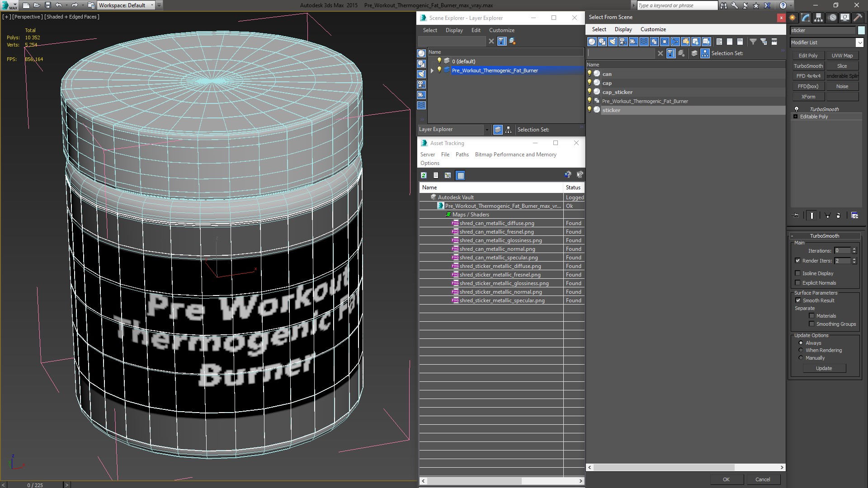Screen dimensions: 868x488
Task: Apply the UVW Map modifier button
Action: [842, 56]
